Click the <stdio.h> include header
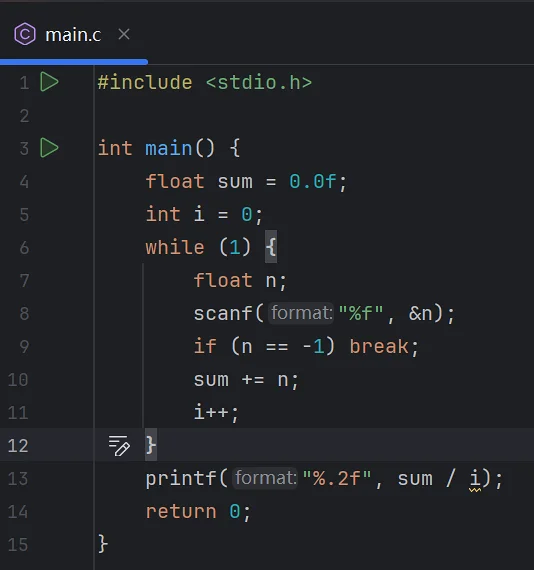534x570 pixels. point(259,83)
